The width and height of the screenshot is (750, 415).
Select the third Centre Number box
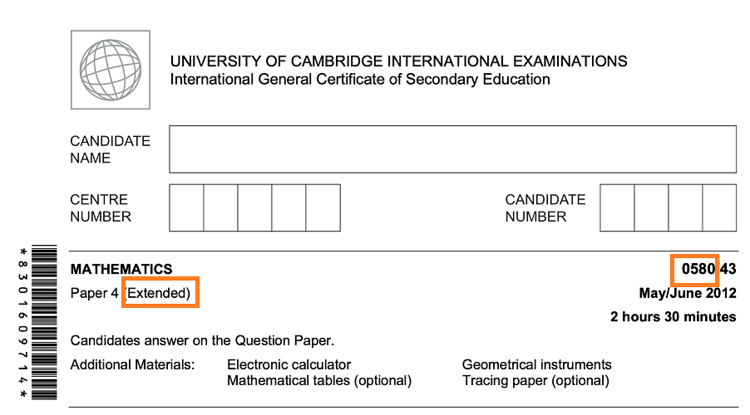point(255,208)
